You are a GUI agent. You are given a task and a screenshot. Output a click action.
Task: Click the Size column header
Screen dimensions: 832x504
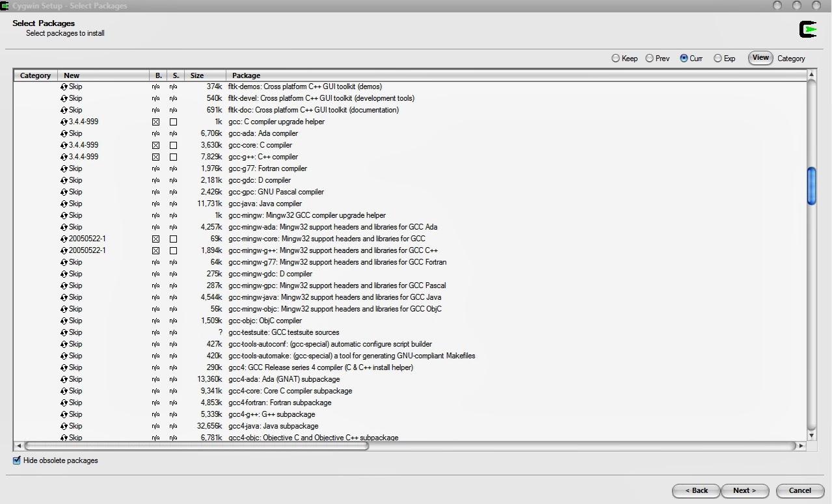(205, 75)
